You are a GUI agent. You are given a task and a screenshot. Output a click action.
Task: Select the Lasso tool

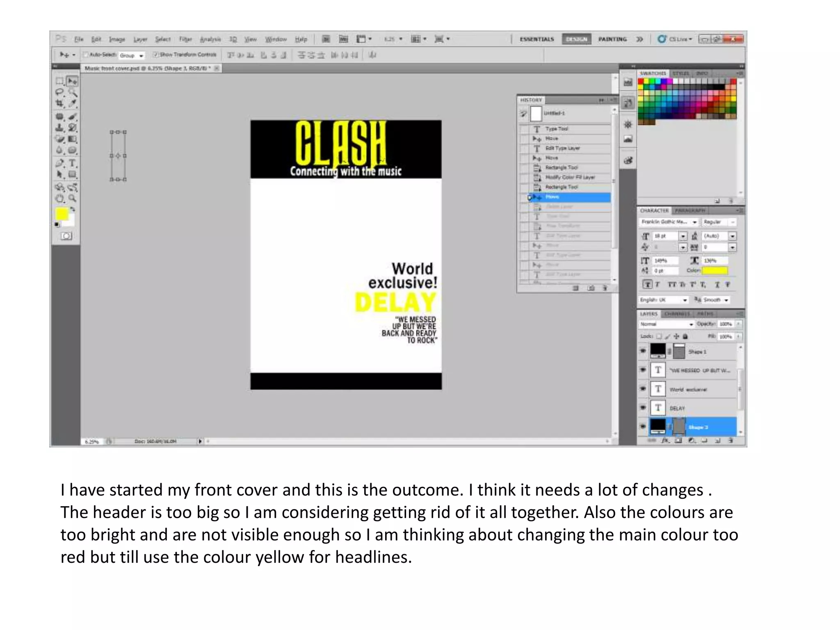tap(60, 92)
